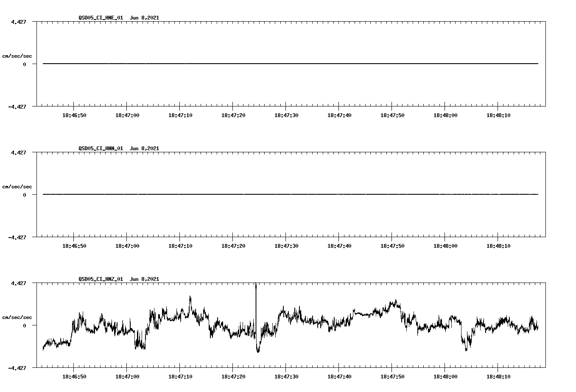
Task: Click the 4.427 upper limit on HNE axis
Action: click(x=19, y=22)
